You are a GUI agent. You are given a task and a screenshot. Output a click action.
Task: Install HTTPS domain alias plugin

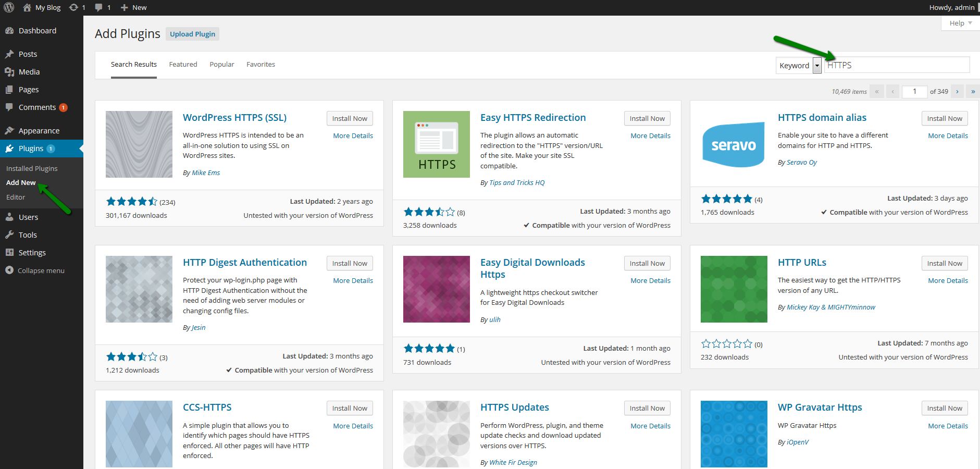click(945, 118)
